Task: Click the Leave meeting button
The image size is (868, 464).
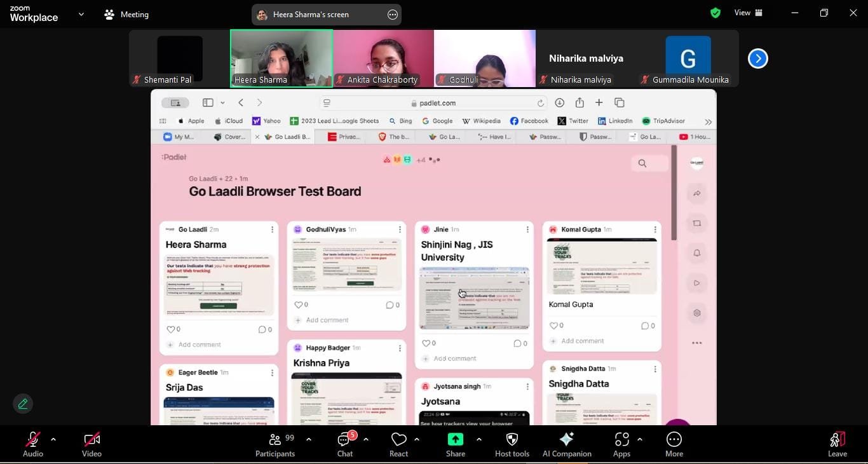Action: pos(837,444)
